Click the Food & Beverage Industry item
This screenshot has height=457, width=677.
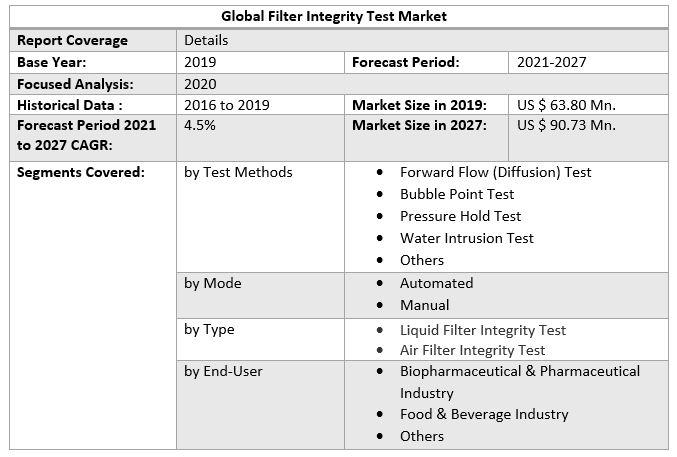click(484, 414)
